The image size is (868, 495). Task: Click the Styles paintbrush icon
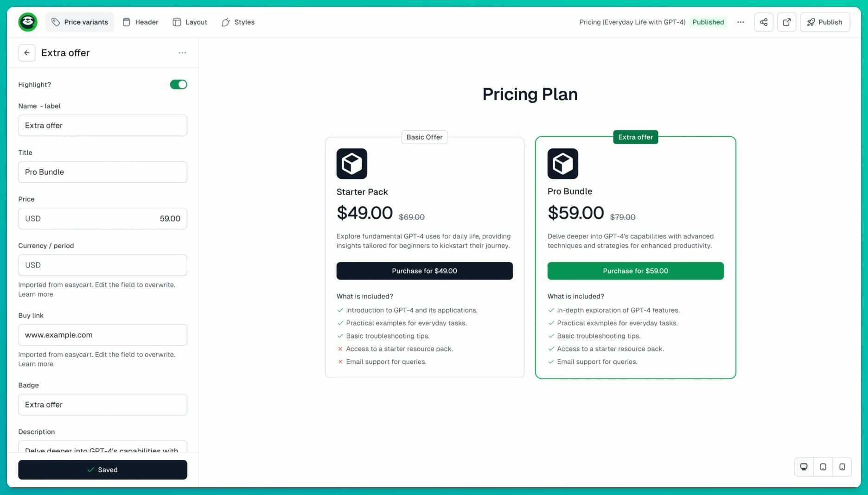coord(226,22)
